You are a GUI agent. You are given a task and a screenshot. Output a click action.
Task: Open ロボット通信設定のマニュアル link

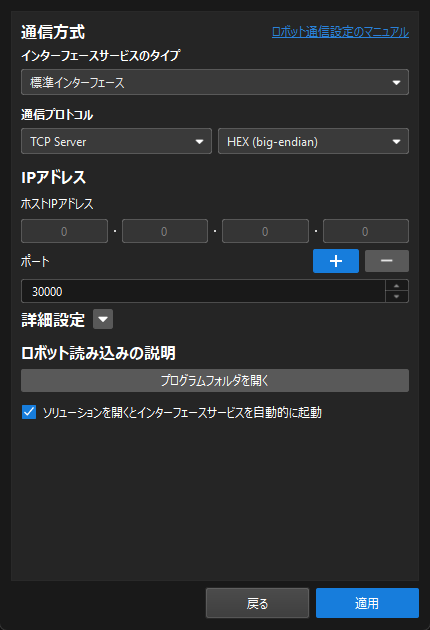[x=340, y=32]
